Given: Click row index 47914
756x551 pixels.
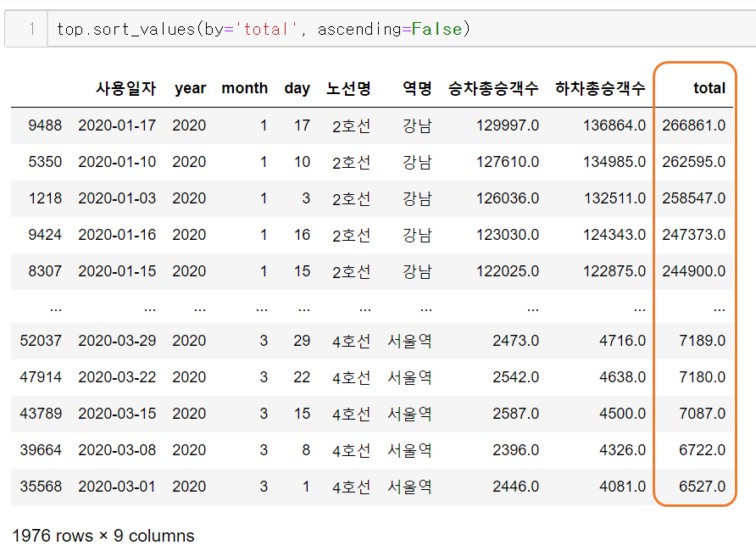Looking at the screenshot, I should click(41, 377).
